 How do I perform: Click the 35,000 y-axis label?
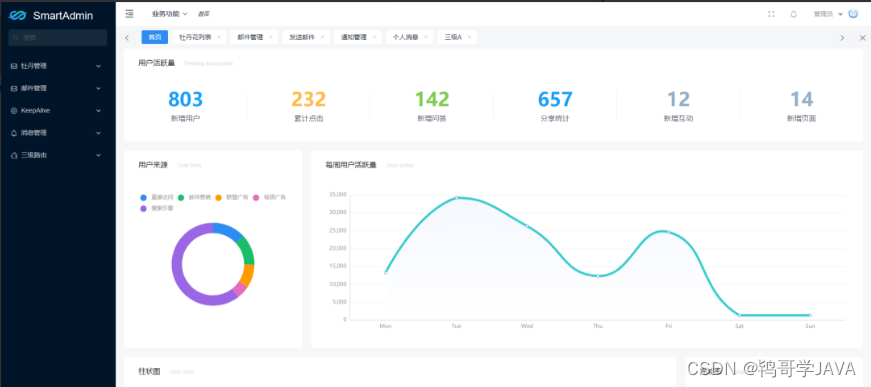point(337,194)
